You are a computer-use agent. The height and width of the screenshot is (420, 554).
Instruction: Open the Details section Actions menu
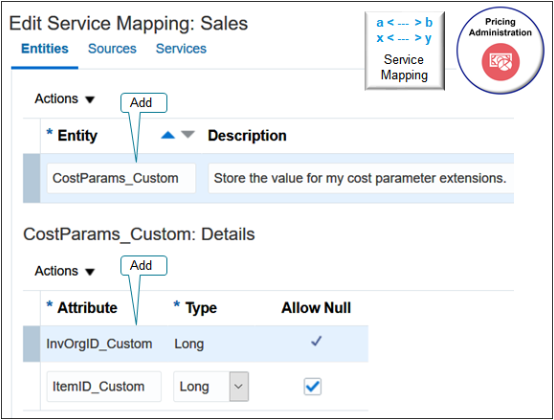point(64,271)
